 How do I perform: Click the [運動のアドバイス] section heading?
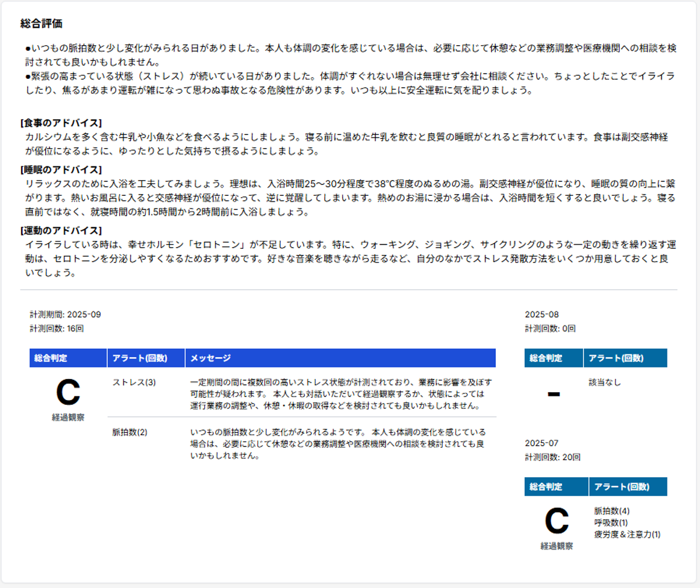pyautogui.click(x=61, y=231)
